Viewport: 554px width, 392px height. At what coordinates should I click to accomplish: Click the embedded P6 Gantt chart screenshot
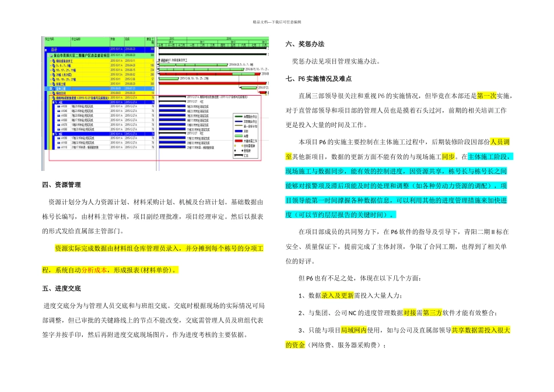coord(155,103)
